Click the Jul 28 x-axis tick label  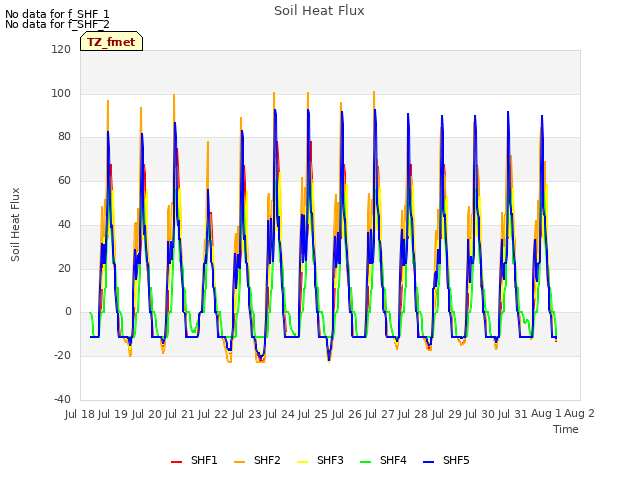[413, 414]
